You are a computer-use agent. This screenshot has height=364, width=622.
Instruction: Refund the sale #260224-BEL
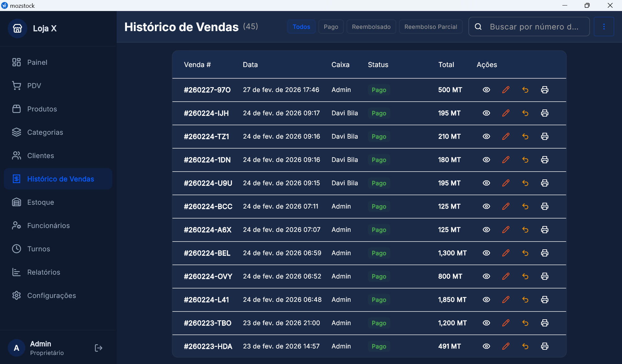525,253
